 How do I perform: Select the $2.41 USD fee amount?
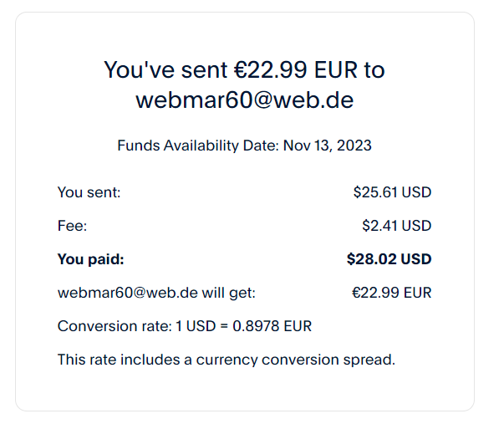click(396, 226)
